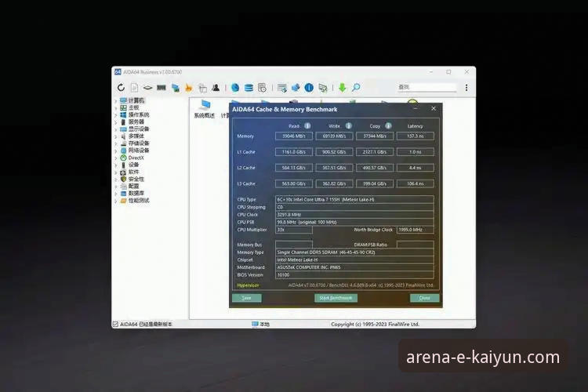Click the Memory Type DDR5 SDRAM field

[x=354, y=252]
